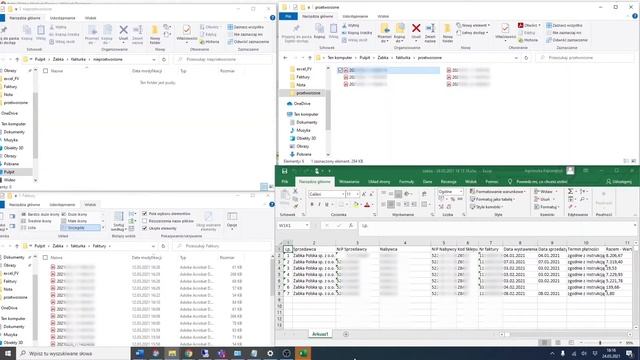Switch to Excel via the taskbar icon
640x360 pixels.
pyautogui.click(x=303, y=353)
